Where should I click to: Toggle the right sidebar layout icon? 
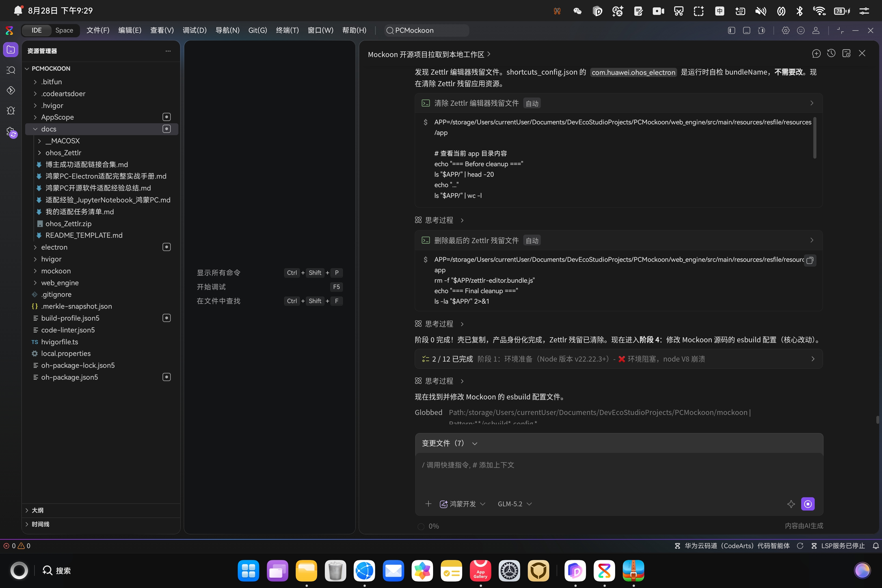761,30
